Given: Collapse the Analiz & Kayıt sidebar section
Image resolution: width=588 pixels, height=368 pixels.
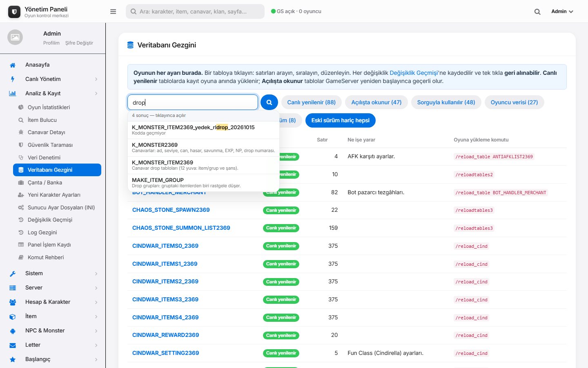Looking at the screenshot, I should 53,94.
